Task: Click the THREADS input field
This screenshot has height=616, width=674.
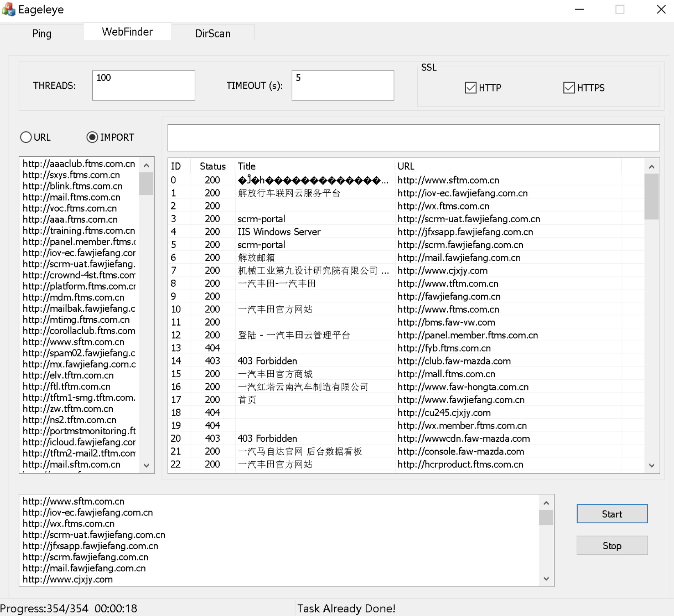Action: (143, 85)
